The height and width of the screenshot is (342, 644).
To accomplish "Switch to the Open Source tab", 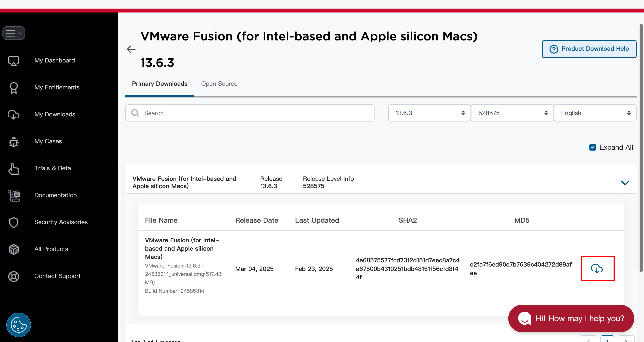I will point(219,84).
